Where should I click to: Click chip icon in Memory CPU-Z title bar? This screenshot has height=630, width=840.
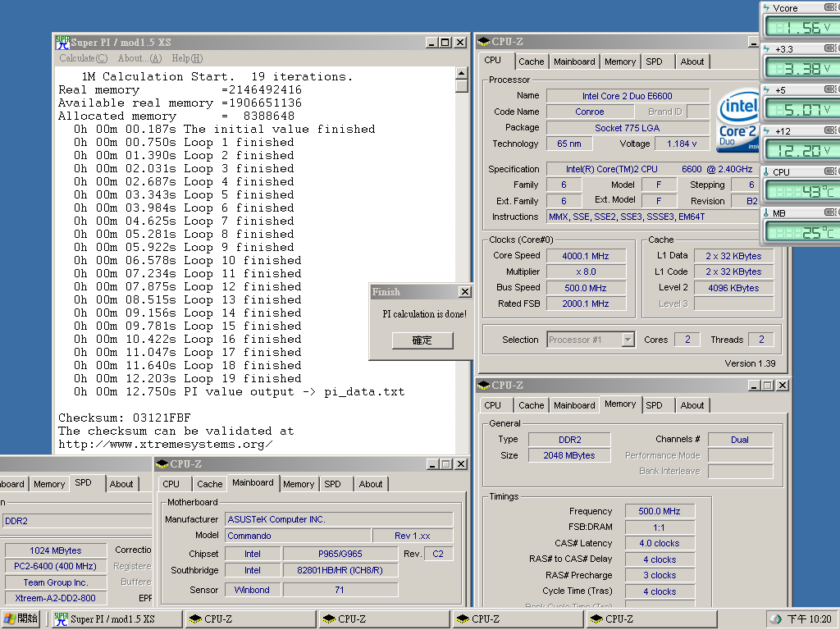point(484,386)
